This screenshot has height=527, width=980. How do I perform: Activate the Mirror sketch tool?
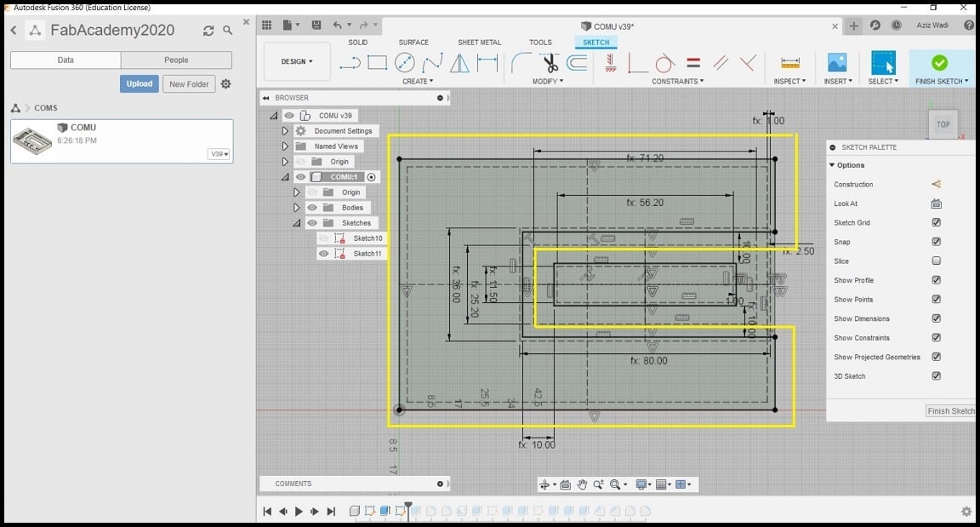point(459,63)
